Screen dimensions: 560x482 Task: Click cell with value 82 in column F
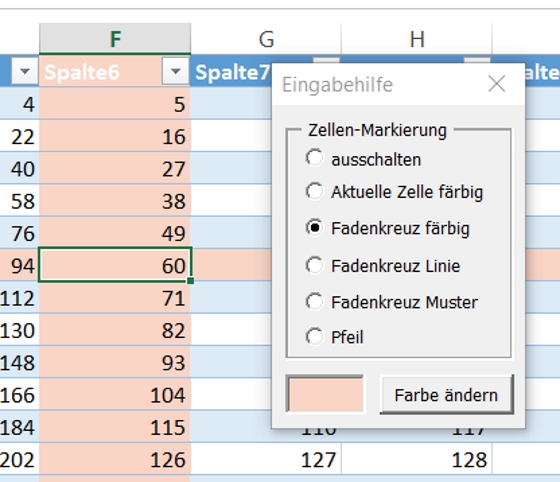point(115,330)
